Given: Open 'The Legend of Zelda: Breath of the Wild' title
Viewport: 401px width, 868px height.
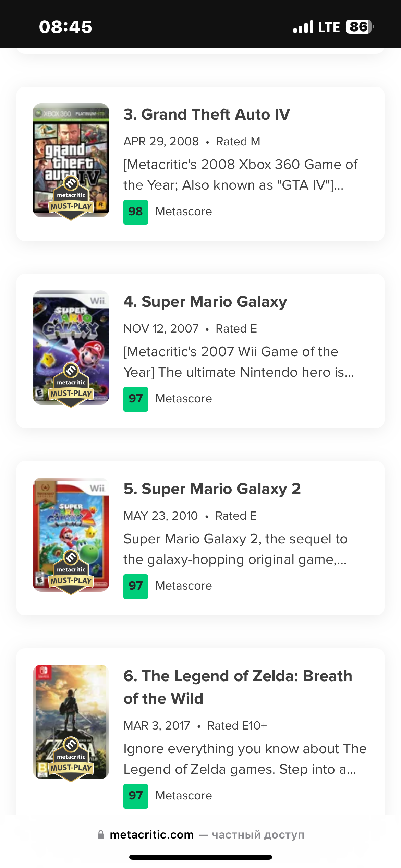Looking at the screenshot, I should click(x=238, y=687).
